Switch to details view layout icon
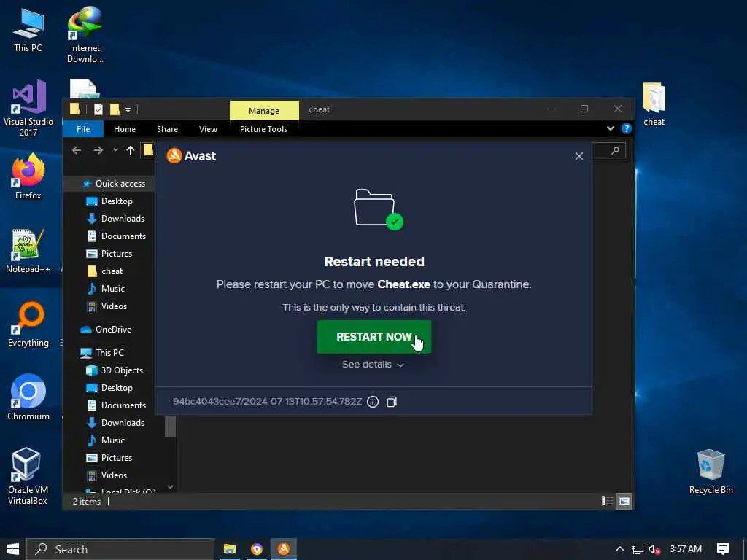Viewport: 747px width, 560px height. click(608, 501)
